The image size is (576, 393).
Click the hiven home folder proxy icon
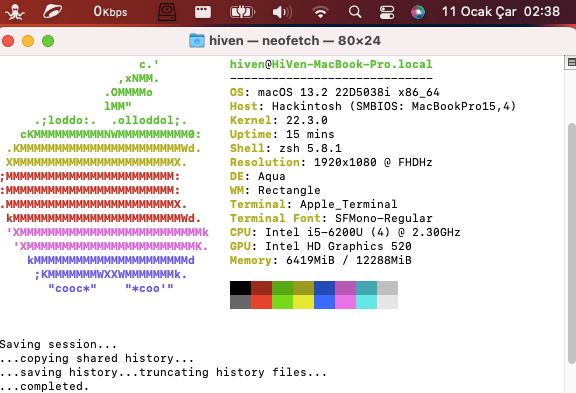pos(197,40)
